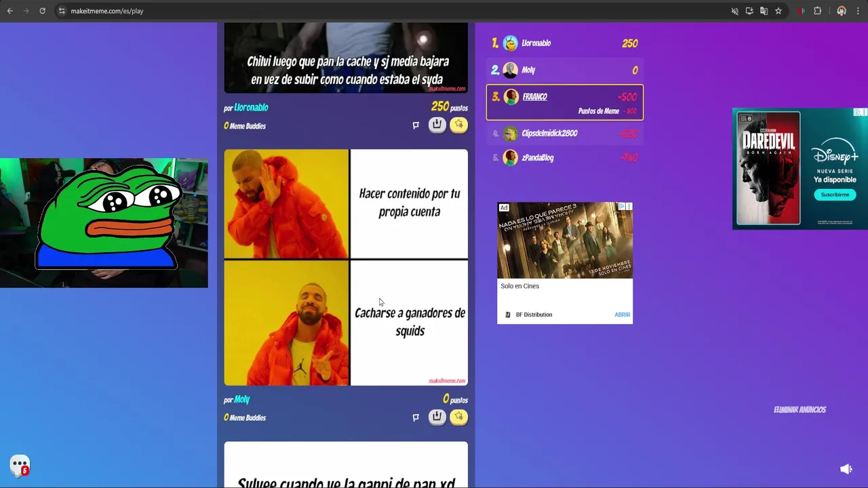This screenshot has width=868, height=488.
Task: Select Clipsdelmidick2800 in the leaderboard
Action: point(565,134)
